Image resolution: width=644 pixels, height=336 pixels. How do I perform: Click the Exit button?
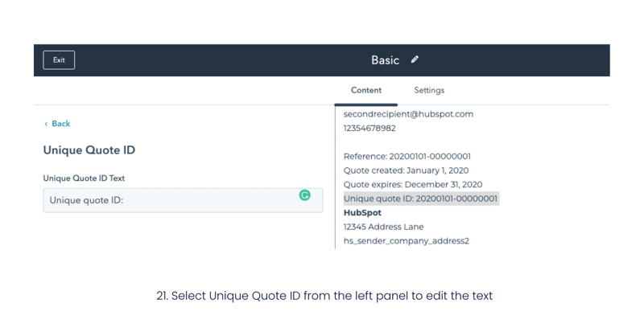59,60
